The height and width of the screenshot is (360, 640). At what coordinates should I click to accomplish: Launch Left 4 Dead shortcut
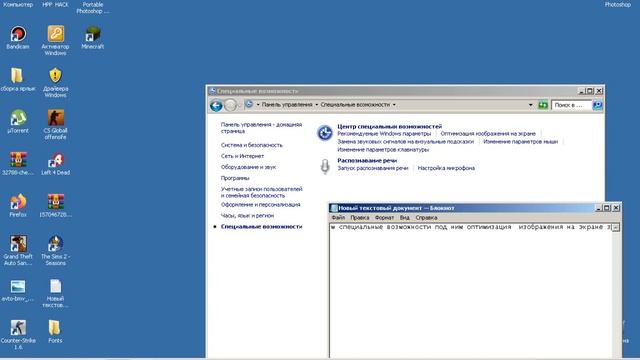click(56, 160)
